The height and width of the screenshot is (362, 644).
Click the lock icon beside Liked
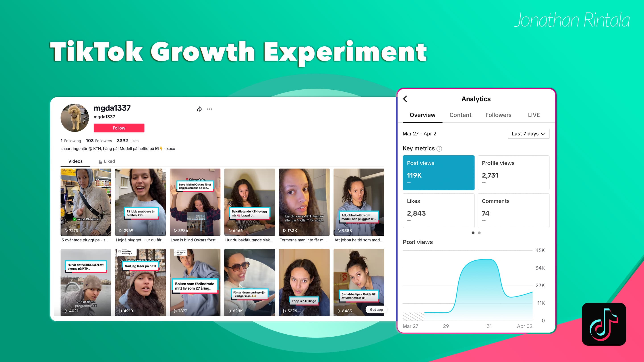100,162
